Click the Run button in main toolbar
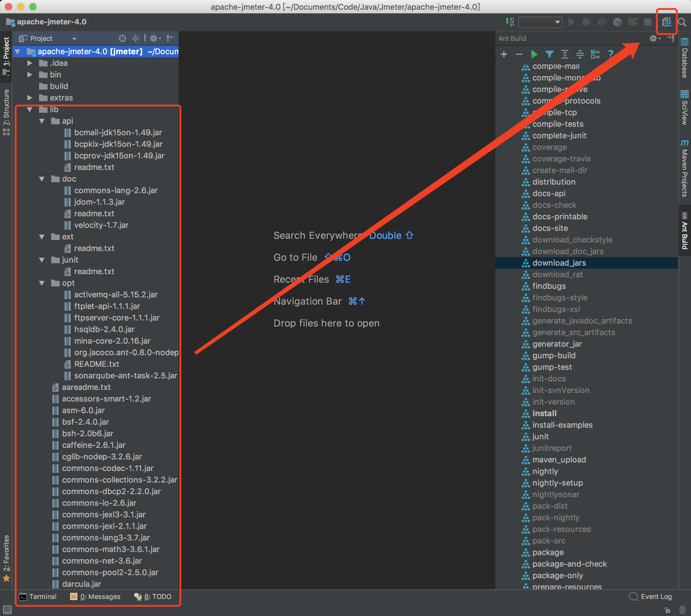The image size is (691, 616). pyautogui.click(x=572, y=22)
